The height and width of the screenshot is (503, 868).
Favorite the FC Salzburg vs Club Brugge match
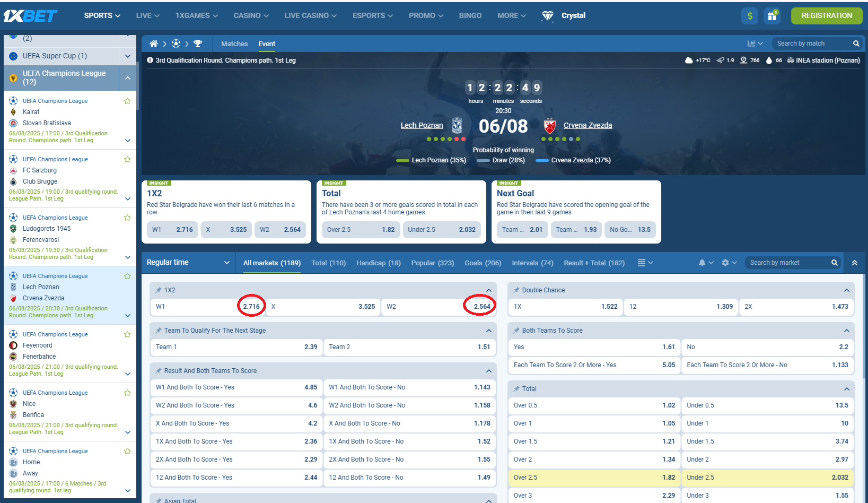127,159
